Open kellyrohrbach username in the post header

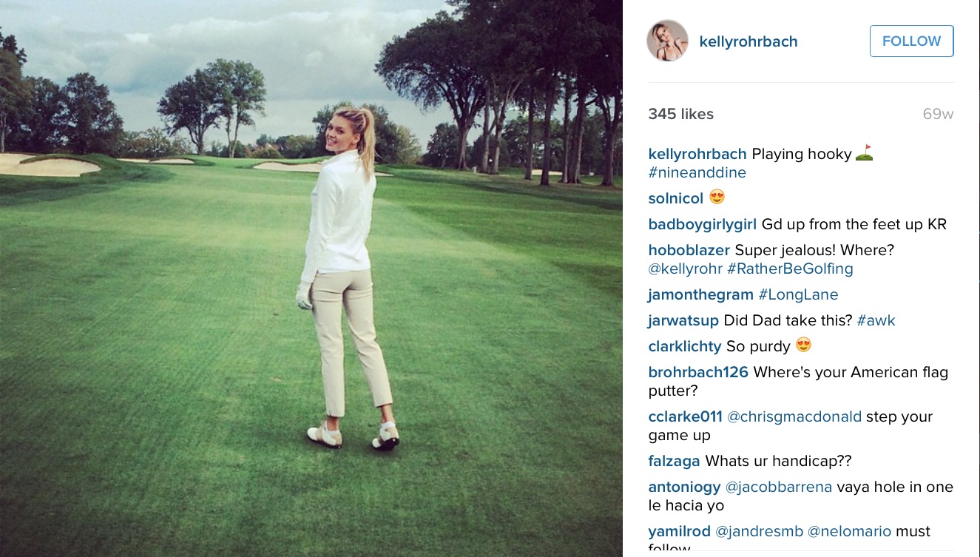click(x=748, y=41)
